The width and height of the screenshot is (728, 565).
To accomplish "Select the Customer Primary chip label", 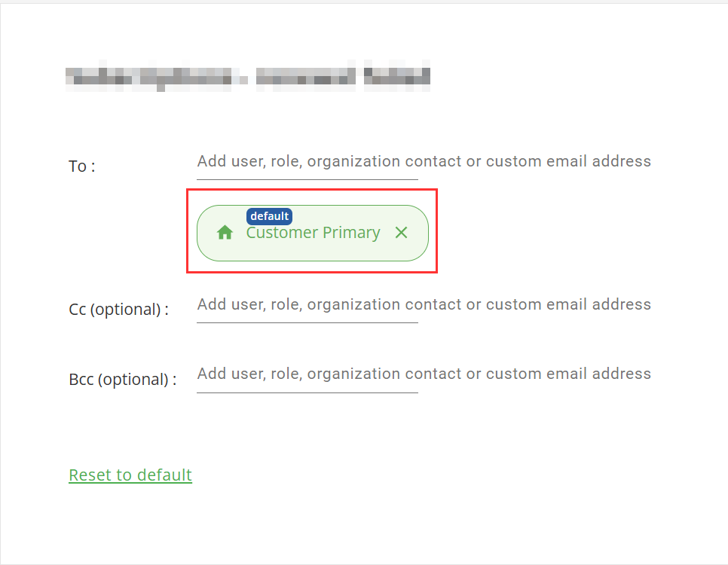I will tap(313, 233).
